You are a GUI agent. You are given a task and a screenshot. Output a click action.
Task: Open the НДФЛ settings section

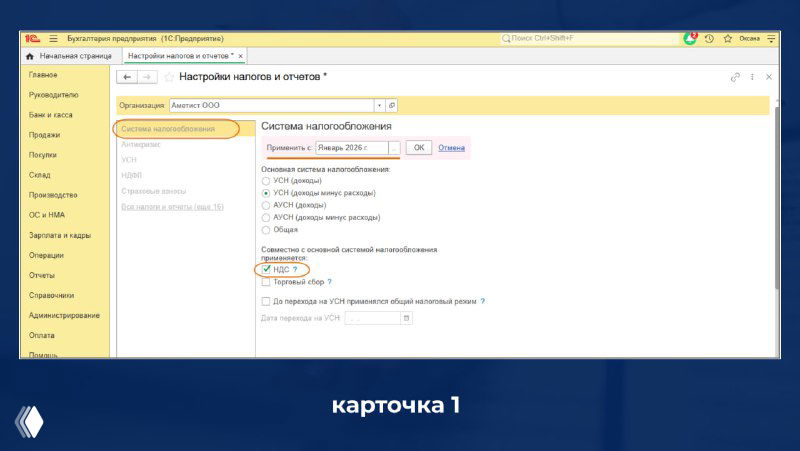pos(131,176)
